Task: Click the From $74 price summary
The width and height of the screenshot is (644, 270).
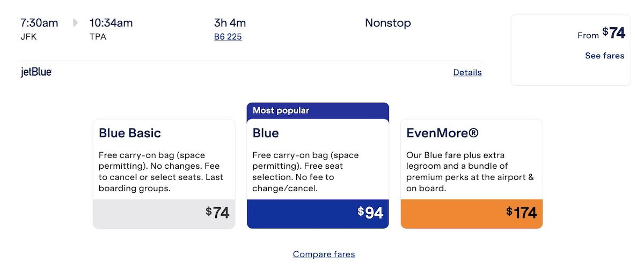Action: pyautogui.click(x=602, y=34)
